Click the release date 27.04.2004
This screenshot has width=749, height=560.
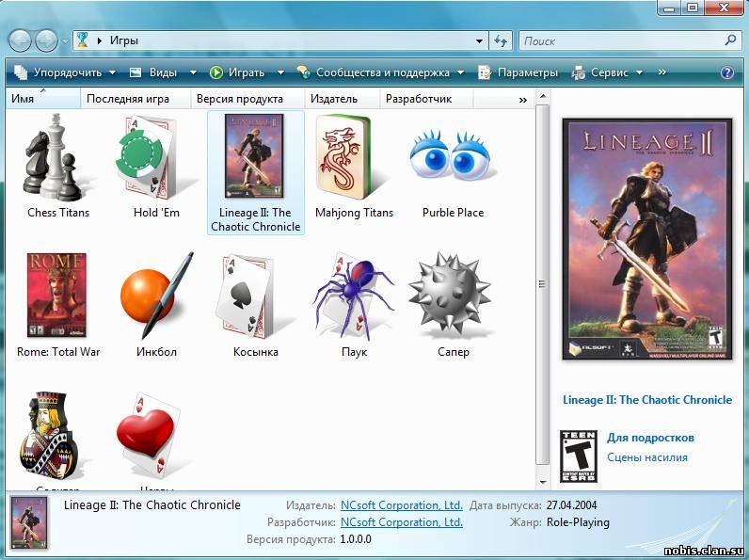coord(572,505)
